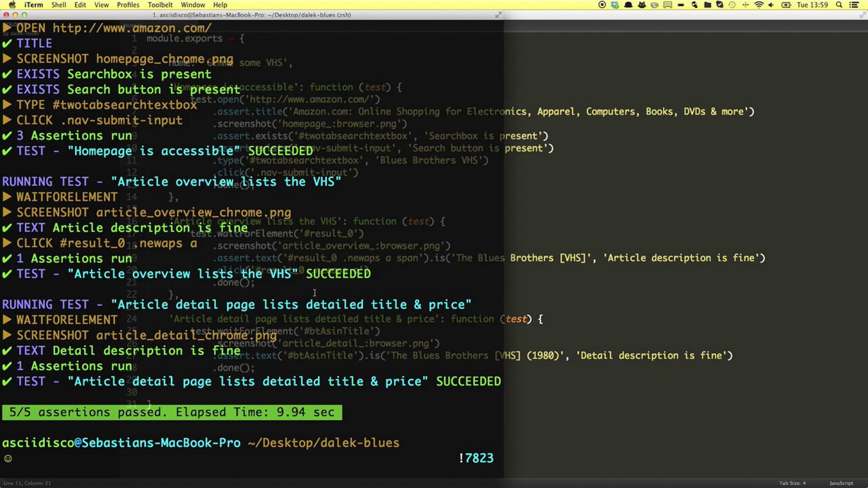Click the 'SCREENSHOT article_detail_chrome.png' line
This screenshot has height=488, width=868.
tap(140, 335)
